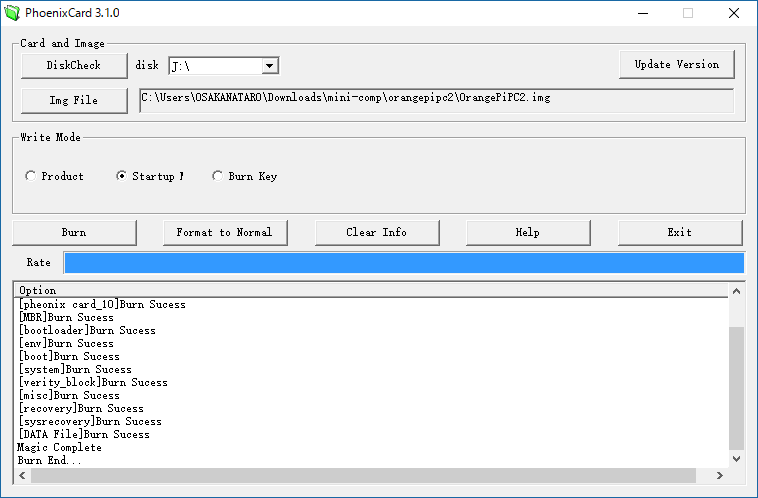This screenshot has width=758, height=498.
Task: Click the Option column header
Action: click(371, 290)
